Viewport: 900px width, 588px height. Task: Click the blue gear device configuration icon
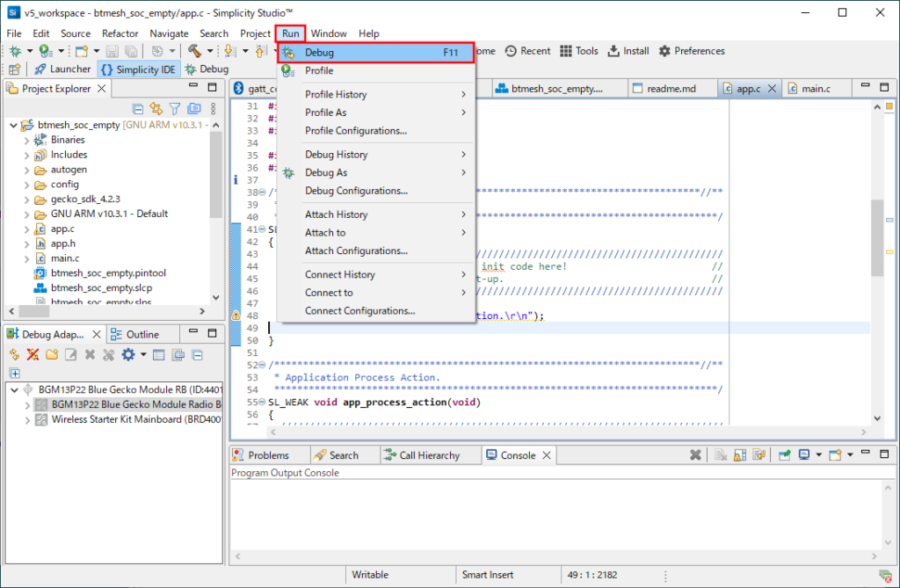pyautogui.click(x=128, y=355)
